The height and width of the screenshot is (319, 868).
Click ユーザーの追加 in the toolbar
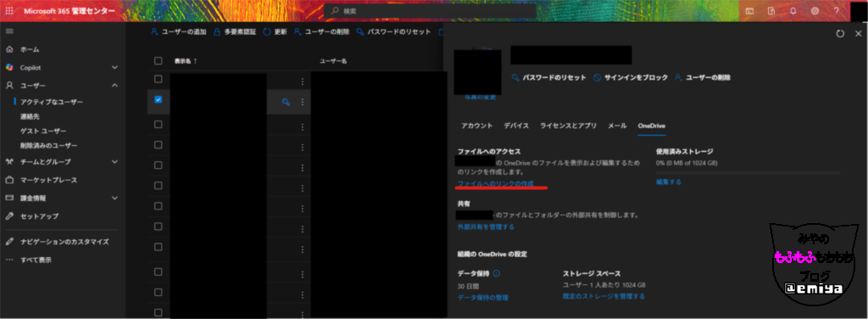tap(178, 31)
